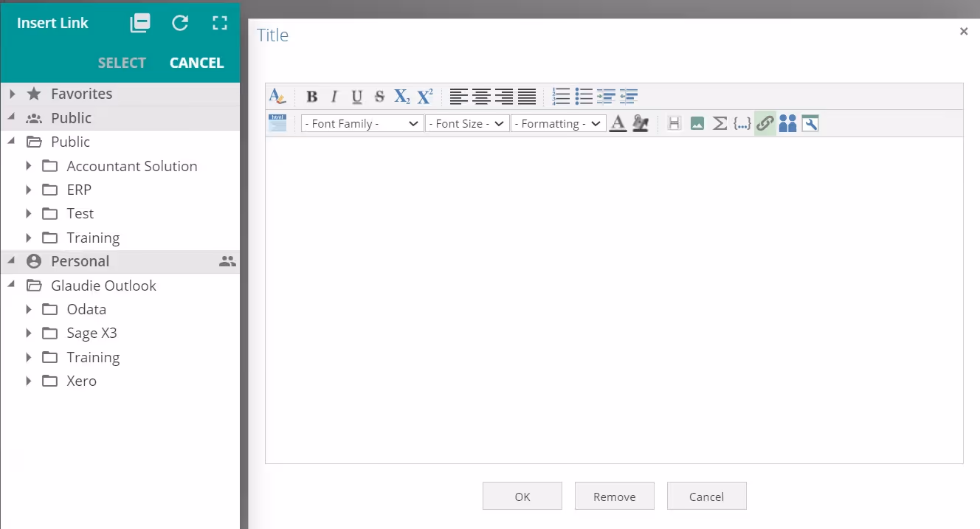
Task: Click the collapse all icon in panel header
Action: point(140,23)
